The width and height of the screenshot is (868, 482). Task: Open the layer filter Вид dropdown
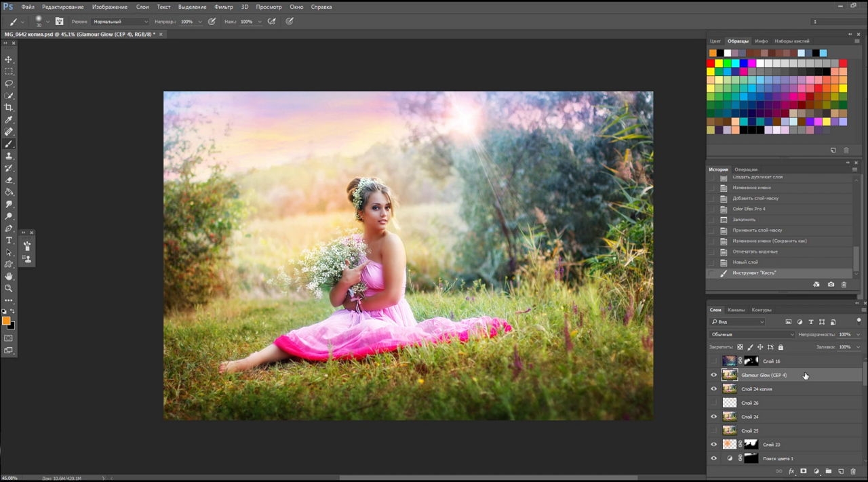pos(737,322)
